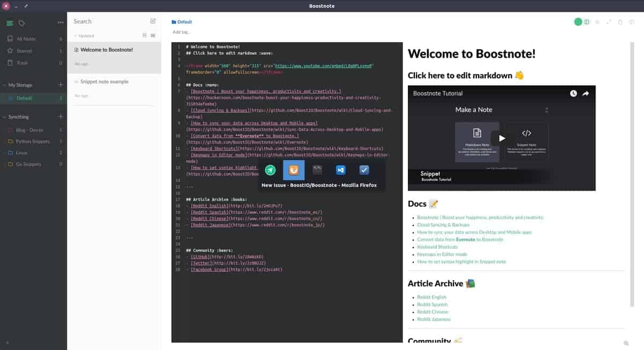The image size is (644, 350).
Task: Open the Python Snippets folder
Action: [33, 142]
